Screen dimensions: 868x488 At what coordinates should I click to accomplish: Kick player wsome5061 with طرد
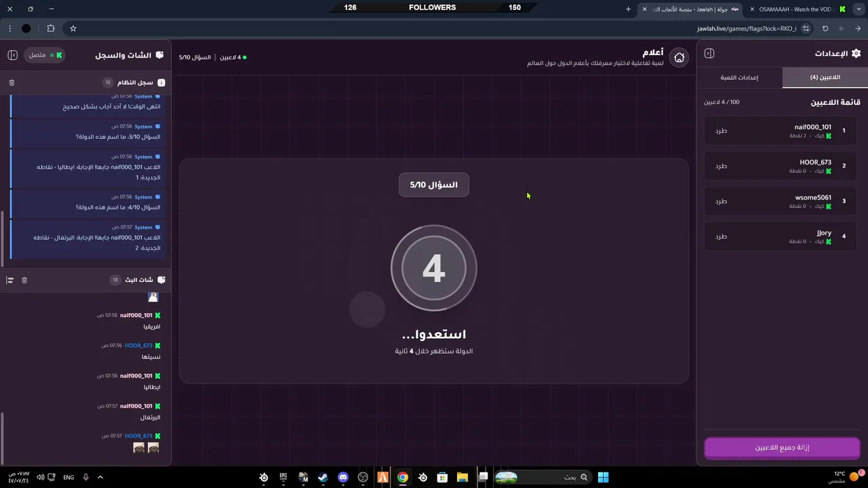coord(721,201)
